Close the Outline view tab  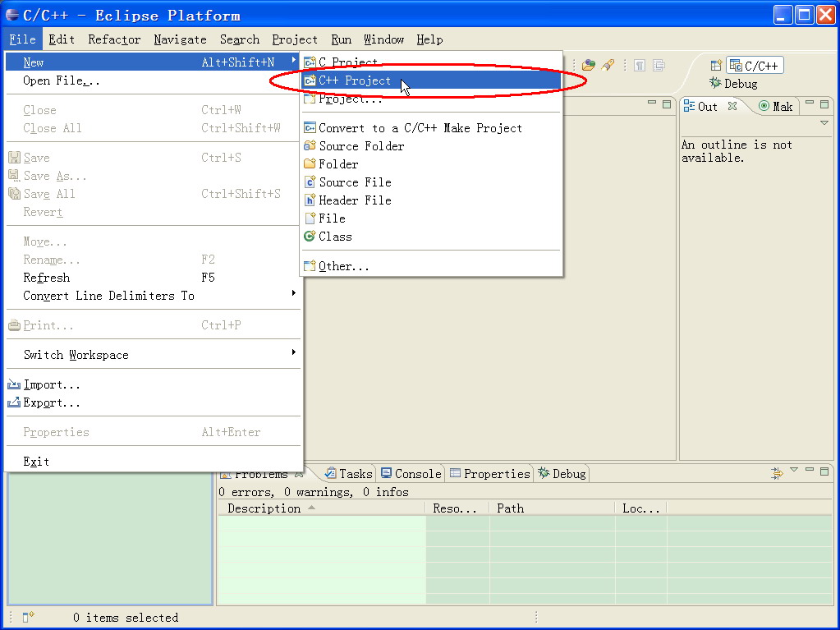(x=732, y=106)
